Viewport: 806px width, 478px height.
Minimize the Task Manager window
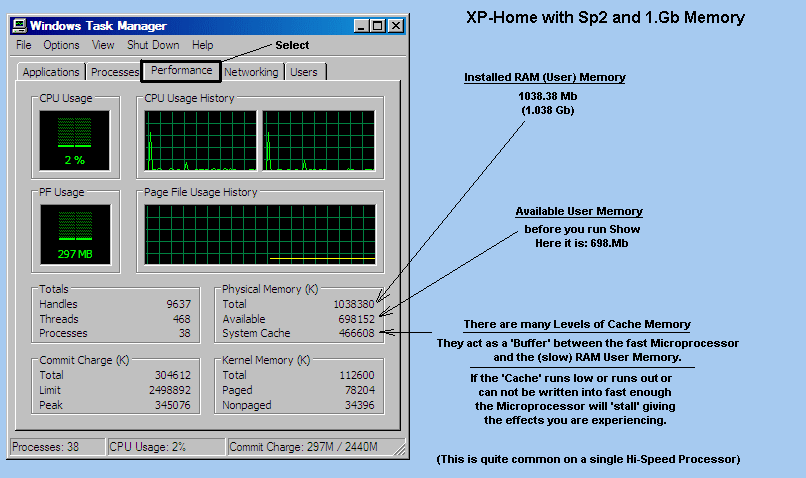[x=361, y=26]
